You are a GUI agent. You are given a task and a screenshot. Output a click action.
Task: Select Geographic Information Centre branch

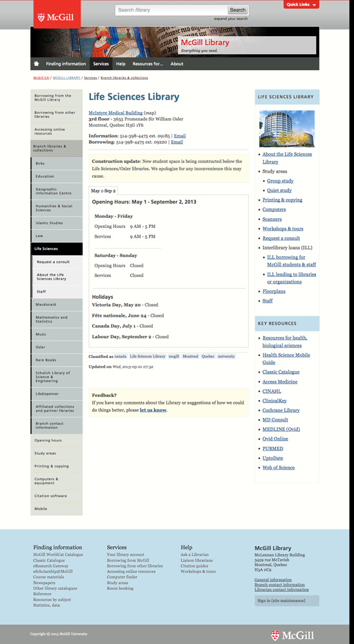tap(57, 191)
